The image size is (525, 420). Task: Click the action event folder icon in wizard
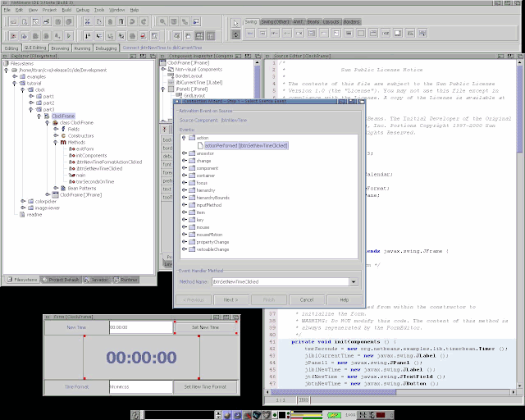pyautogui.click(x=191, y=137)
